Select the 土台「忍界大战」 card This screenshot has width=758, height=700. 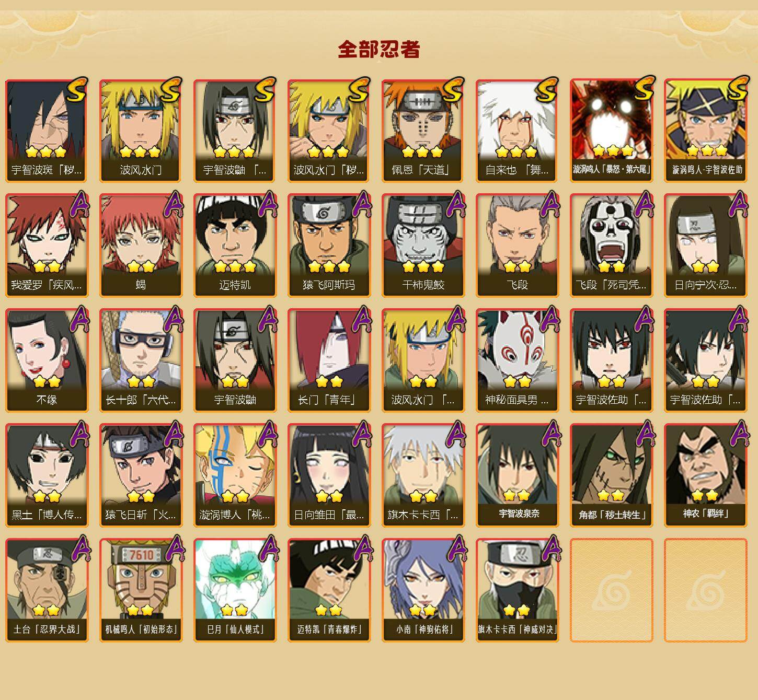47,590
